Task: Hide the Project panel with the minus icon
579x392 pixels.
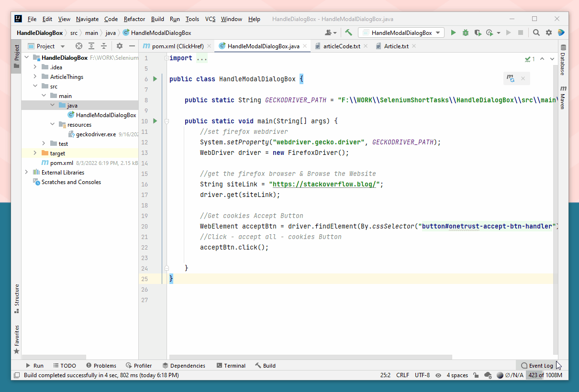Action: coord(132,46)
